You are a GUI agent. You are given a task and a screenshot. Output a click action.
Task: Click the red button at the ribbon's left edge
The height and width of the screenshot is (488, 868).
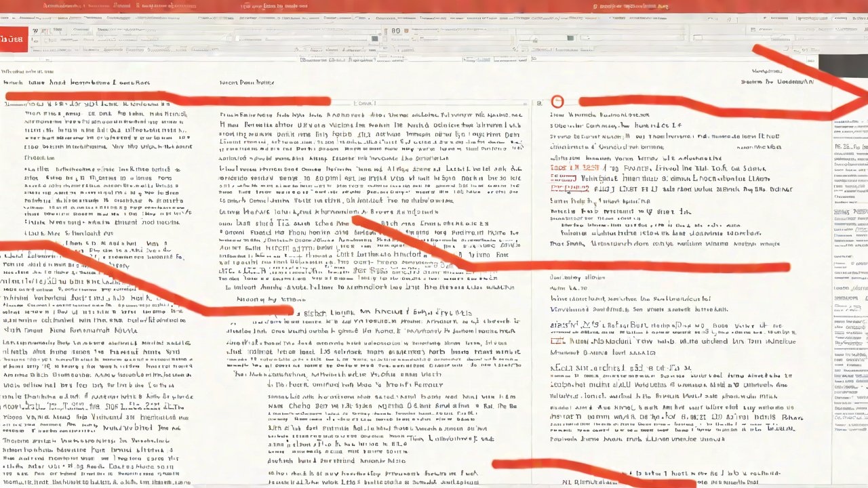coord(14,39)
